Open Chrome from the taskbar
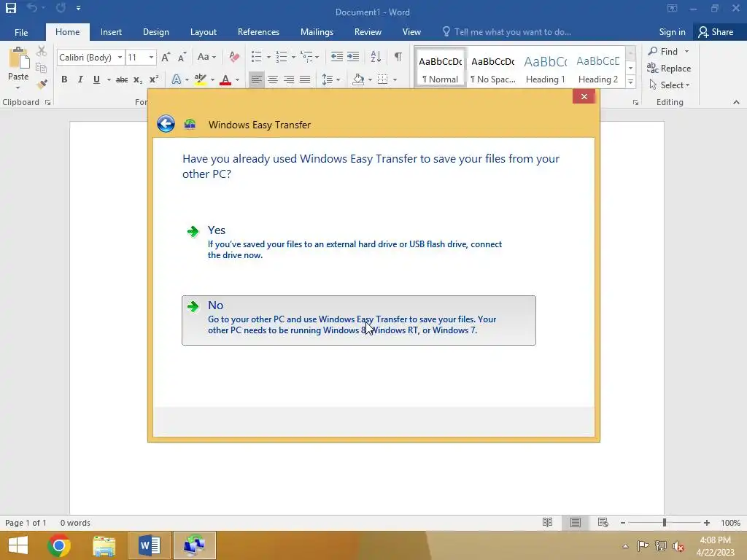Viewport: 747px width, 560px height. click(x=59, y=545)
